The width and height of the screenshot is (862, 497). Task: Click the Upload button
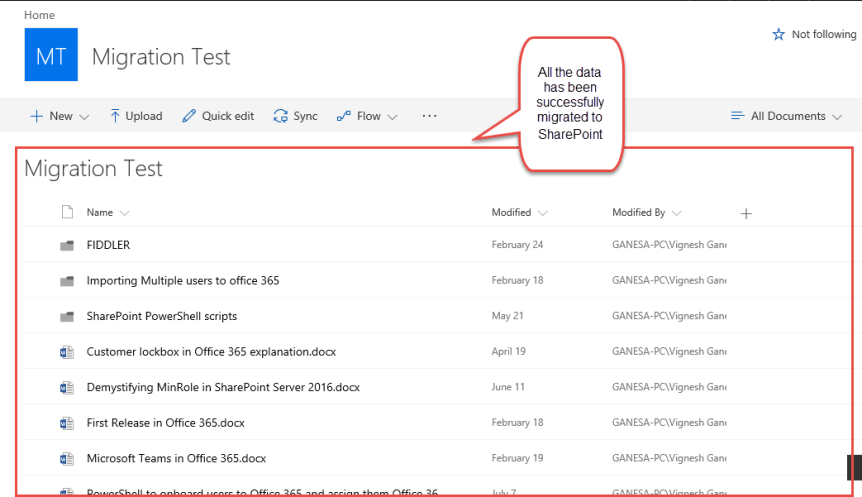[x=135, y=116]
